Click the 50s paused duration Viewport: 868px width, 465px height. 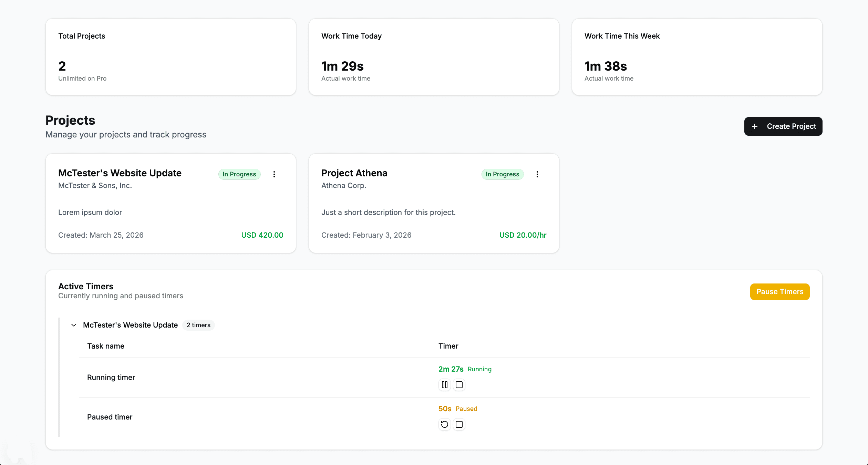(x=445, y=409)
